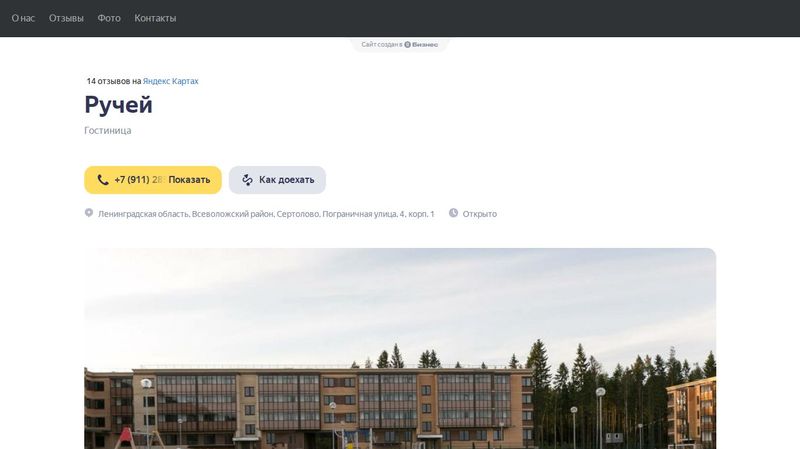Viewport: 800px width, 449px height.
Task: Click the Ручей heading
Action: [118, 105]
